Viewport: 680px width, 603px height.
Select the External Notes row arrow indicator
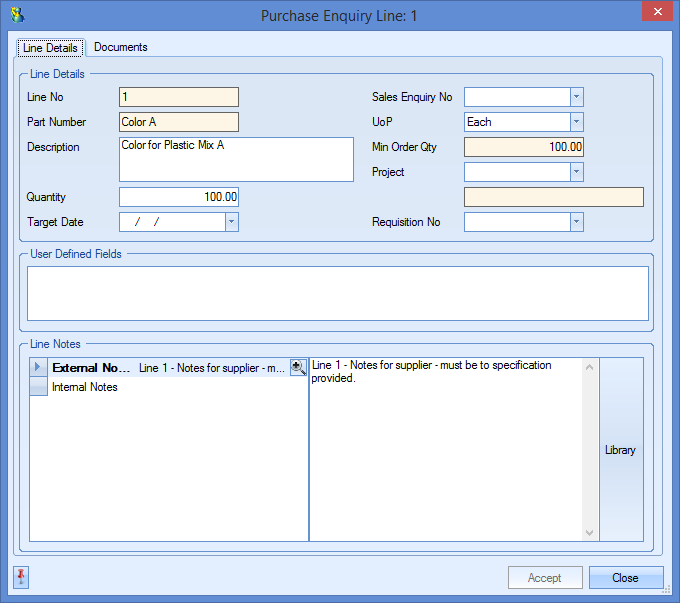(39, 368)
